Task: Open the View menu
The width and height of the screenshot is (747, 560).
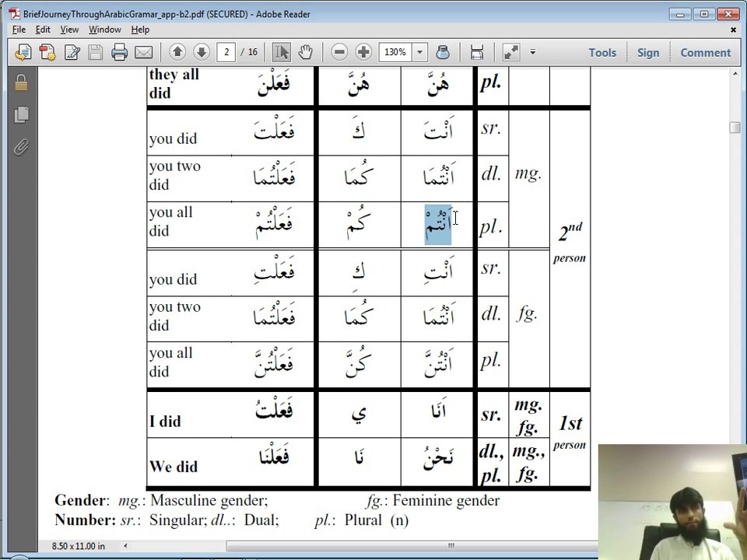Action: pos(69,30)
